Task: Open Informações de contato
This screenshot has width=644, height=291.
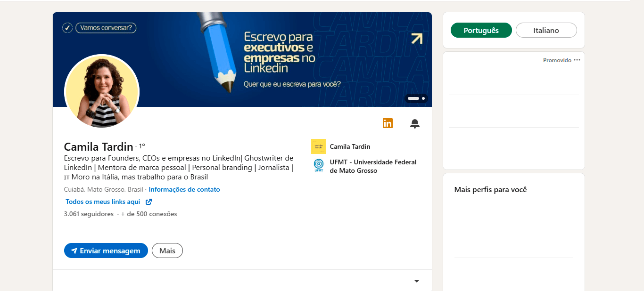Action: click(184, 190)
